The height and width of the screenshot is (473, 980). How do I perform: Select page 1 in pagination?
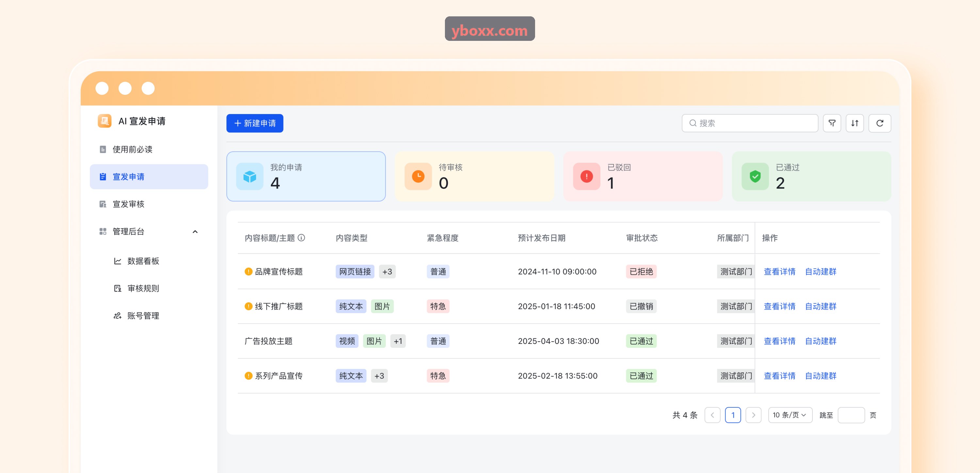tap(733, 415)
